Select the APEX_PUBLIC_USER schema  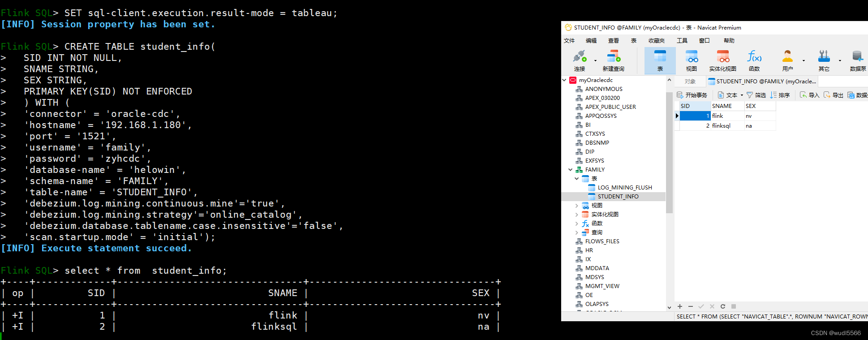[610, 107]
